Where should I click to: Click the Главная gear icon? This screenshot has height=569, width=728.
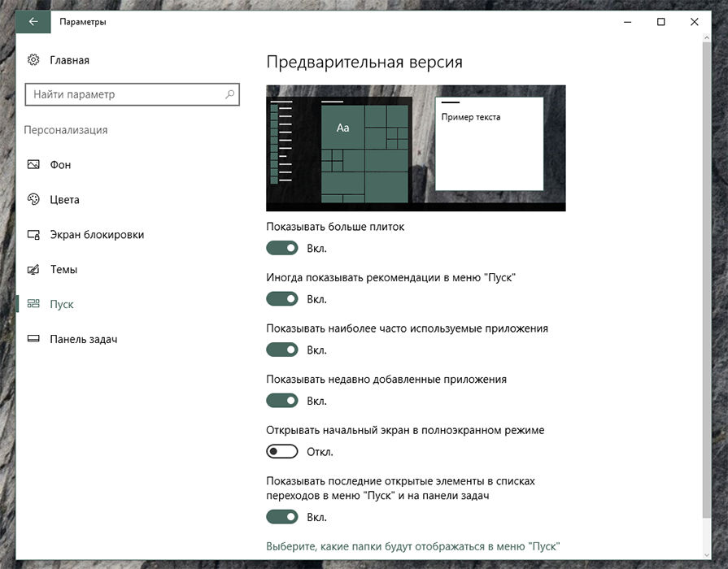point(33,60)
